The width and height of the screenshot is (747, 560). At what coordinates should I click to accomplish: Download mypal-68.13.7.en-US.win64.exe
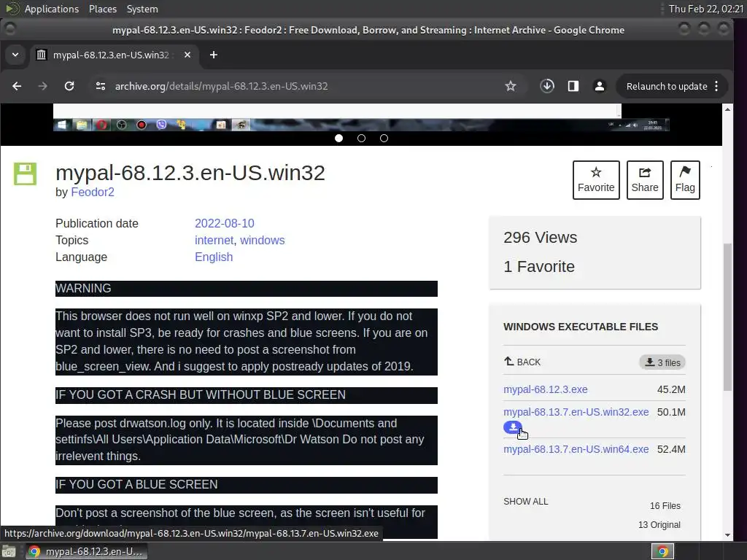(x=576, y=449)
